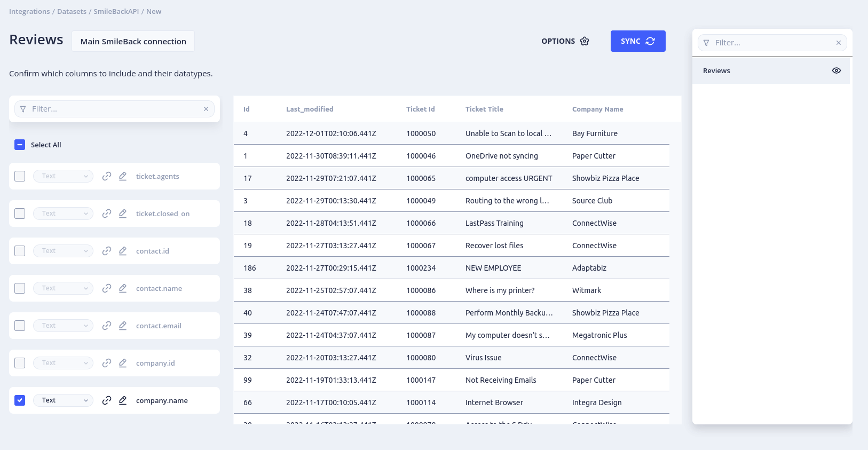Toggle the Select All checkbox
This screenshot has width=868, height=450.
(x=20, y=145)
